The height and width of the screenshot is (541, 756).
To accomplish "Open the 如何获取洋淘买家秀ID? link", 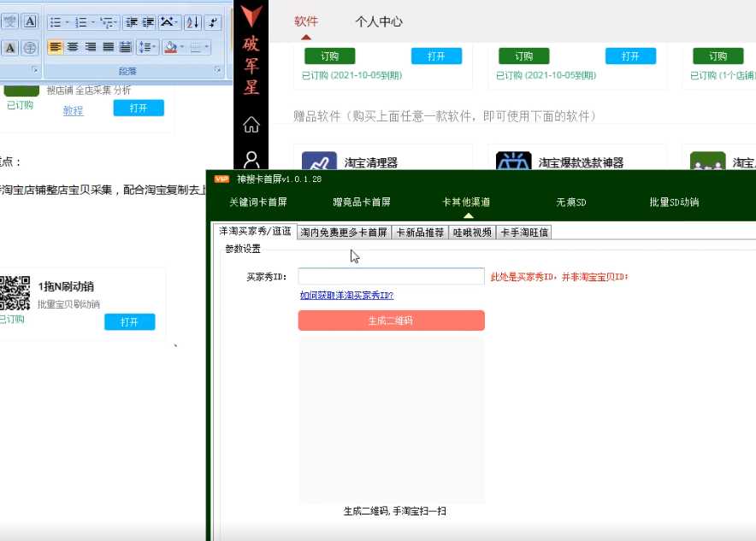I will (346, 296).
